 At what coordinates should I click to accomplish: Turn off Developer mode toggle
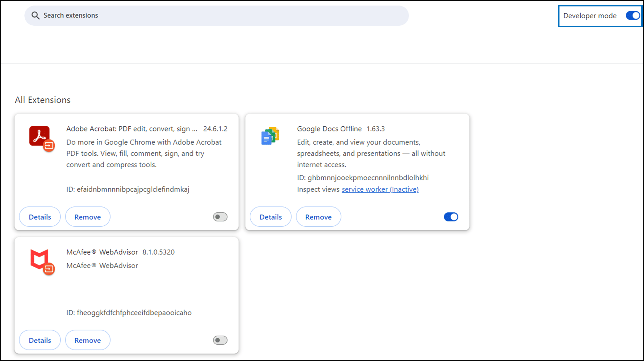click(632, 15)
